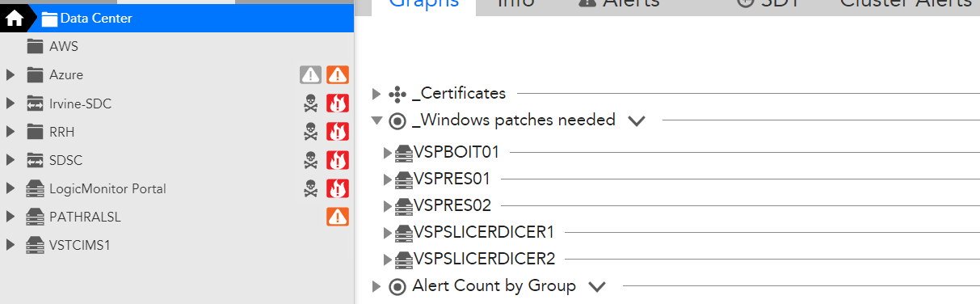Screen dimensions: 980x304
Task: Click SDSC red critical fire icon
Action: click(x=337, y=160)
